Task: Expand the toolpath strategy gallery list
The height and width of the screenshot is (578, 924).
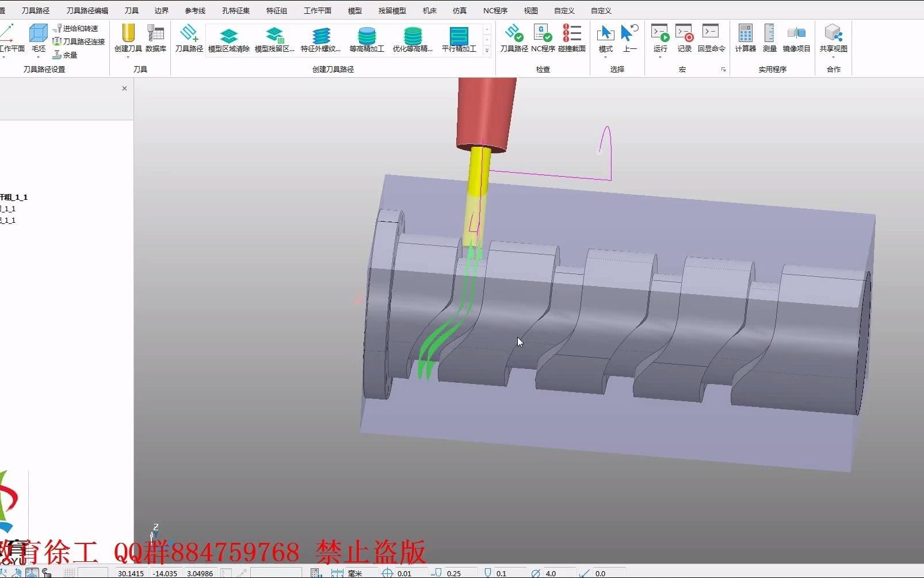Action: [x=487, y=51]
